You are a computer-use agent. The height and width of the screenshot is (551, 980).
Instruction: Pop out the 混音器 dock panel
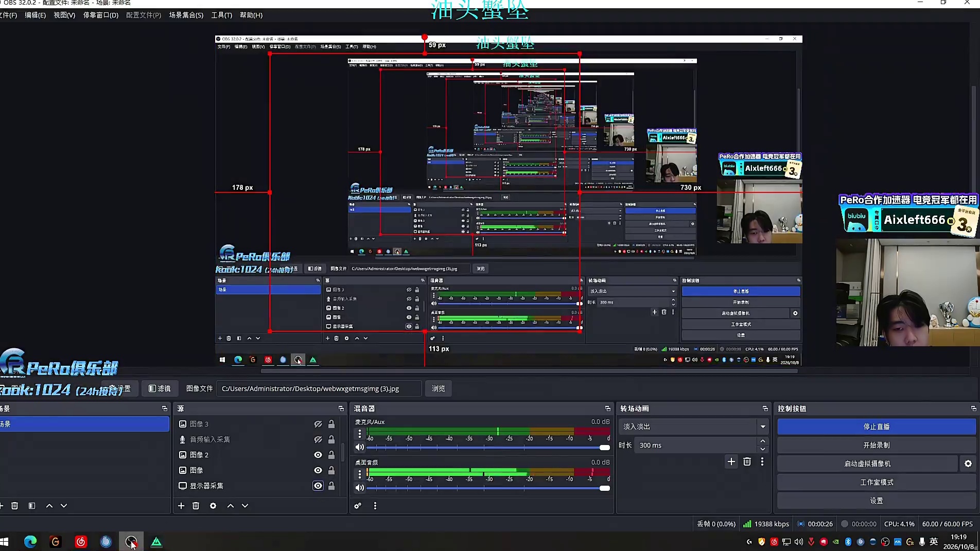(x=608, y=408)
